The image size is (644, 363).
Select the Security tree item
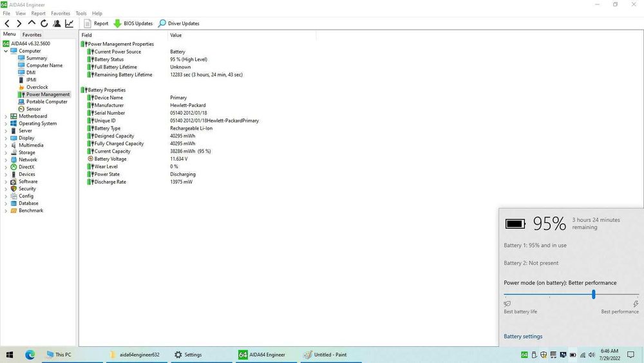(27, 189)
